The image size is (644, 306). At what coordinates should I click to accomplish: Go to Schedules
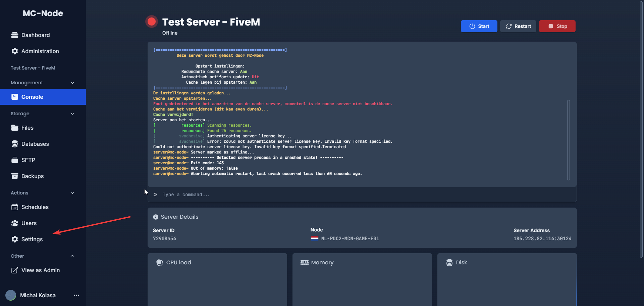(x=43, y=207)
